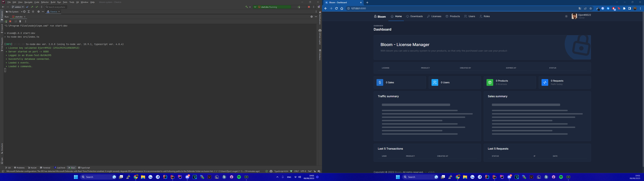The width and height of the screenshot is (644, 181).
Task: Open Users page in Bloom nav
Action: click(x=470, y=16)
